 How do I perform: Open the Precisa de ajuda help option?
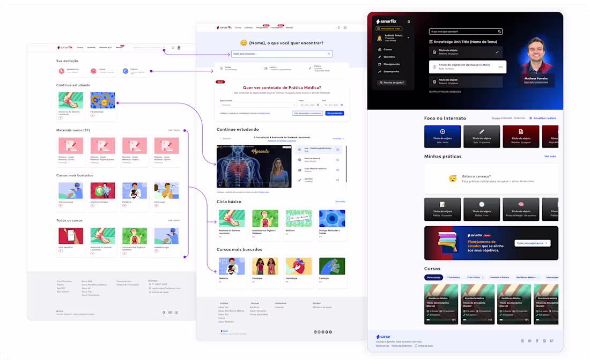click(x=392, y=83)
